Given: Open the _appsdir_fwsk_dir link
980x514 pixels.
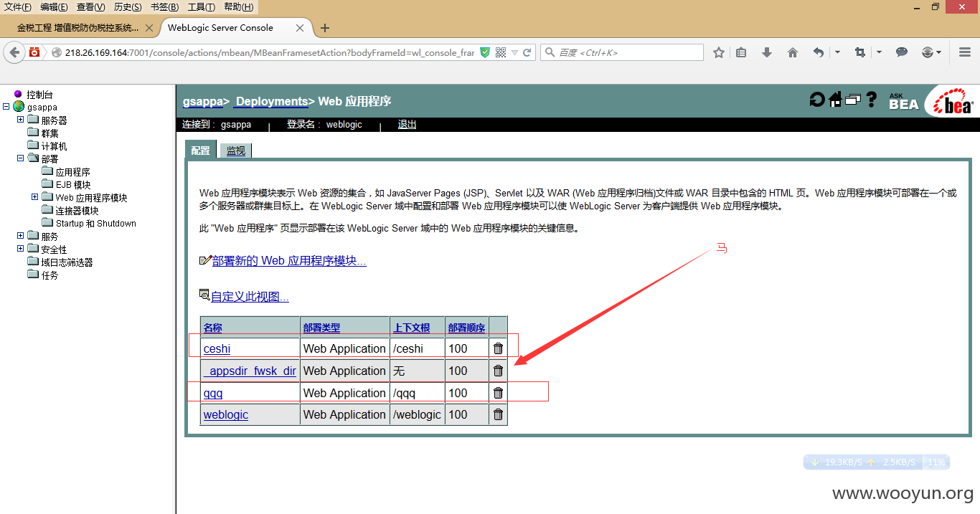Looking at the screenshot, I should click(x=250, y=371).
